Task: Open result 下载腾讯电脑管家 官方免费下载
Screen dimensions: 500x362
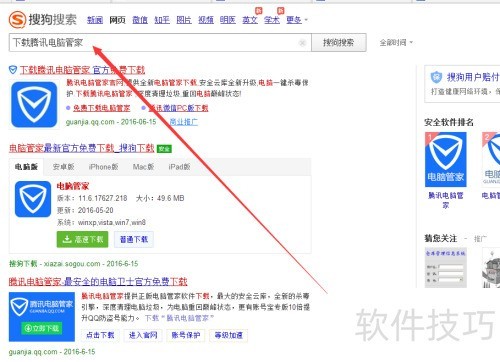Action: tap(82, 70)
